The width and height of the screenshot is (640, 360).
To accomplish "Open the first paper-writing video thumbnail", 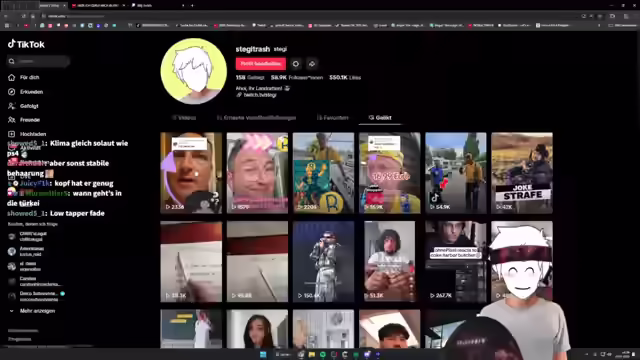I will (x=191, y=262).
